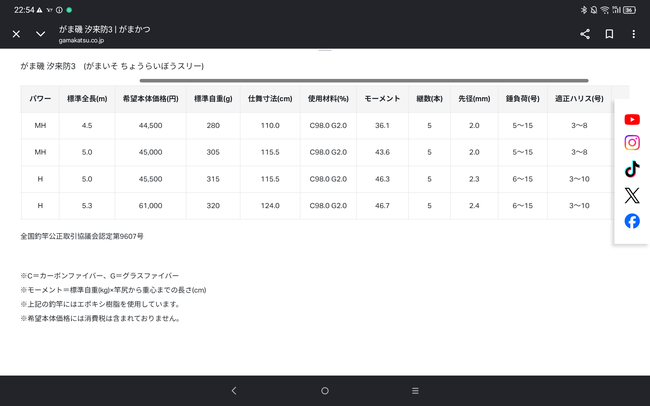Click the certification text 認定第9607号
The height and width of the screenshot is (406, 650).
[121, 236]
